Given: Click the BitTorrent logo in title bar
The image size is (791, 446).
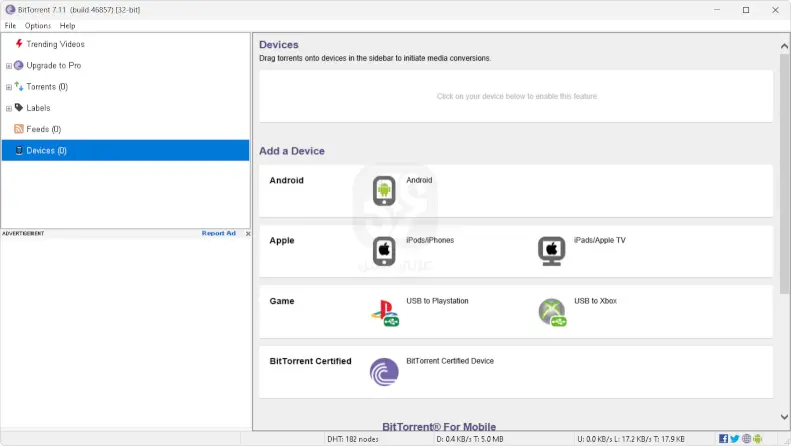Looking at the screenshot, I should click(x=10, y=10).
